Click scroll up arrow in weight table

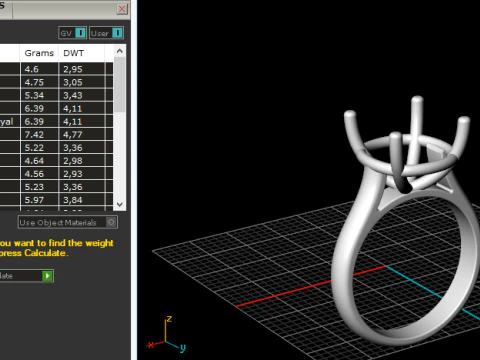(120, 51)
